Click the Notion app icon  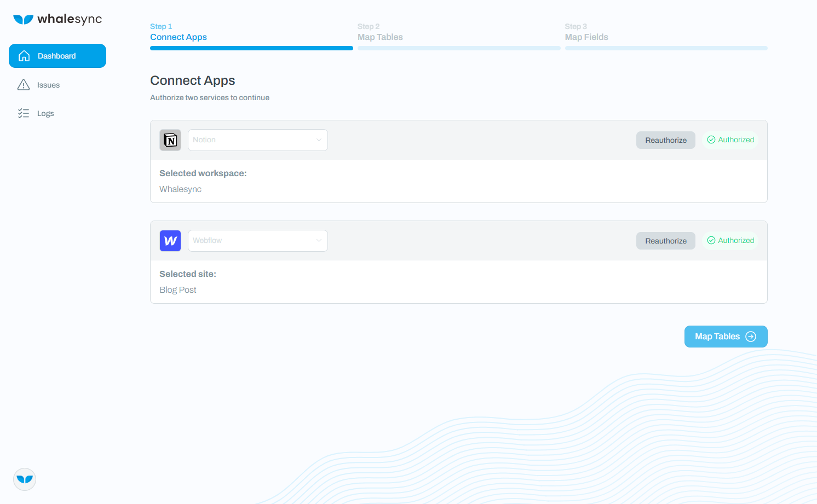click(170, 140)
